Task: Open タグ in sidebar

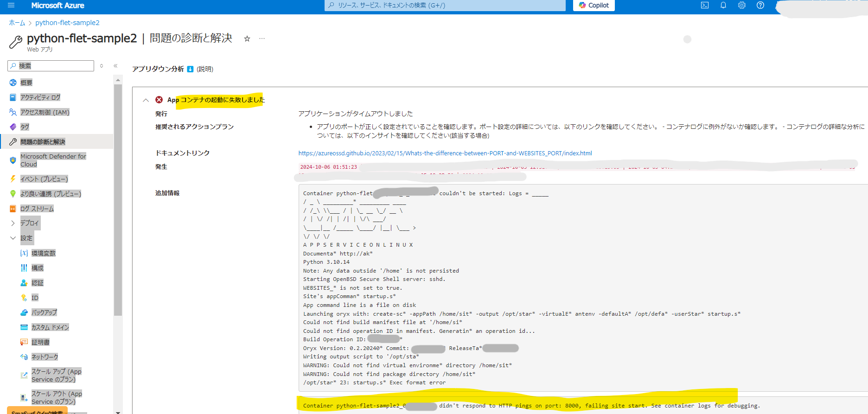Action: point(25,127)
